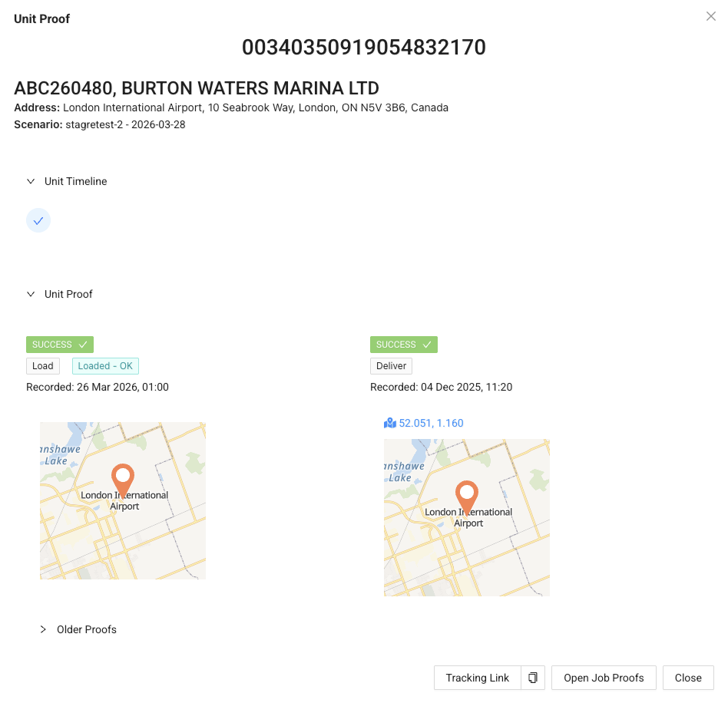Close the Unit Proof dialog with X
728x703 pixels.
click(710, 17)
